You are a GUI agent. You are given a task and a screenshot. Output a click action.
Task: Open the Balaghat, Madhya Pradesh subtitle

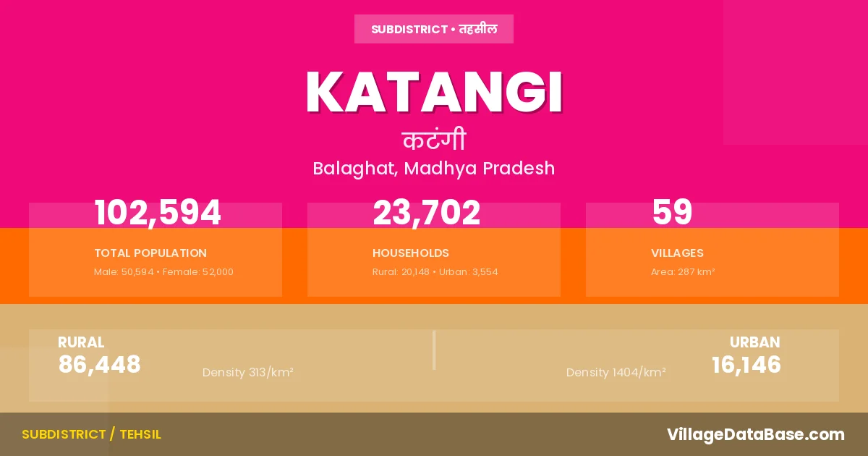(x=434, y=169)
